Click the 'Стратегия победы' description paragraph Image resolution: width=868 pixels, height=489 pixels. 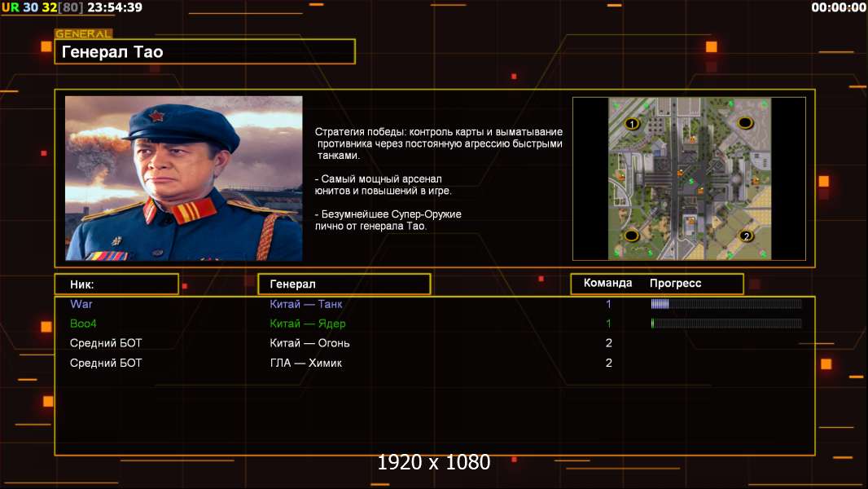pos(438,143)
